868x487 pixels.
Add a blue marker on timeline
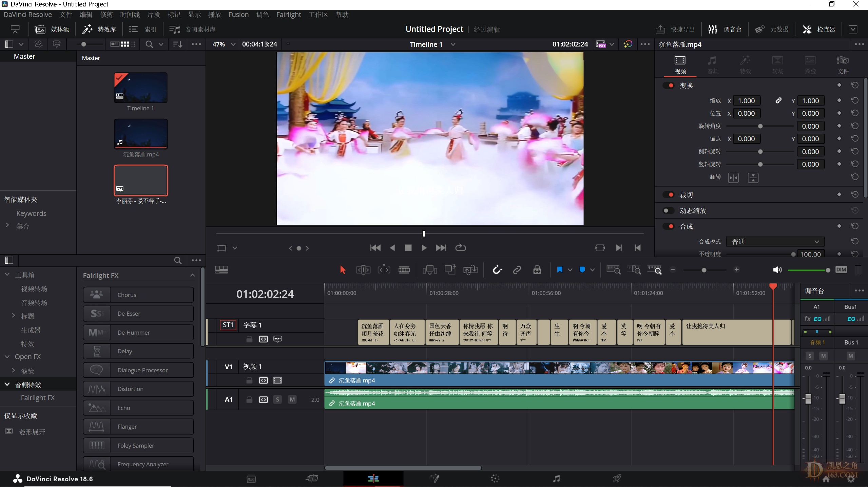(x=582, y=270)
